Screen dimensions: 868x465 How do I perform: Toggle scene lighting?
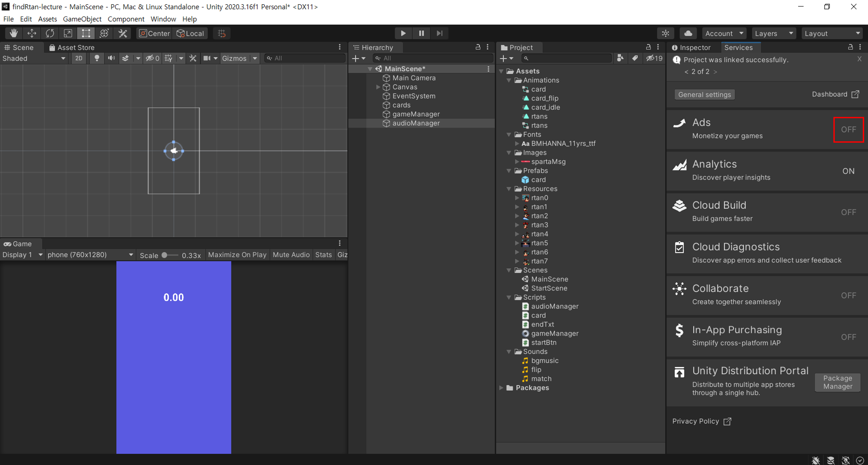[97, 58]
